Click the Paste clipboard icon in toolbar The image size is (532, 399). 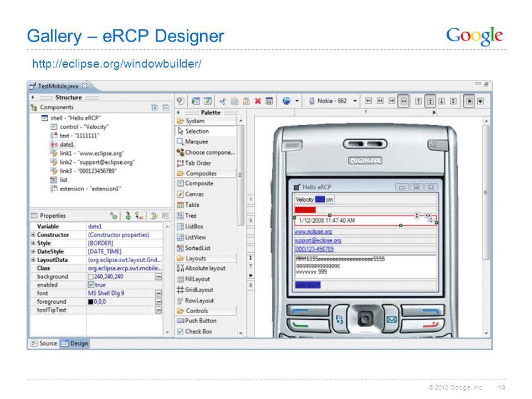tap(246, 101)
